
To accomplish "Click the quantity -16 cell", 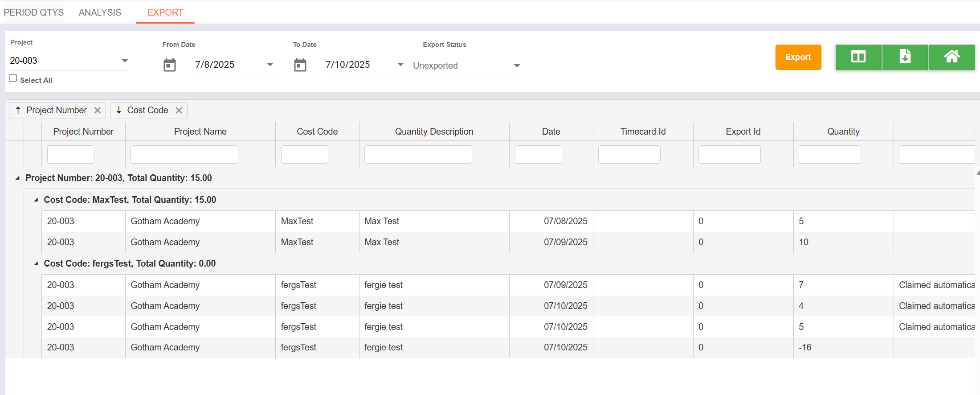I will click(844, 347).
